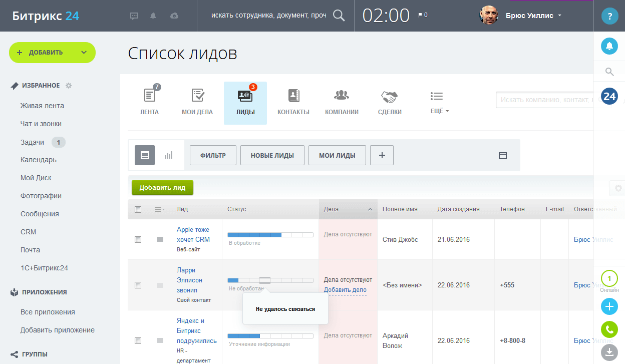Switch to chart analytics view
The height and width of the screenshot is (364, 625).
click(168, 155)
